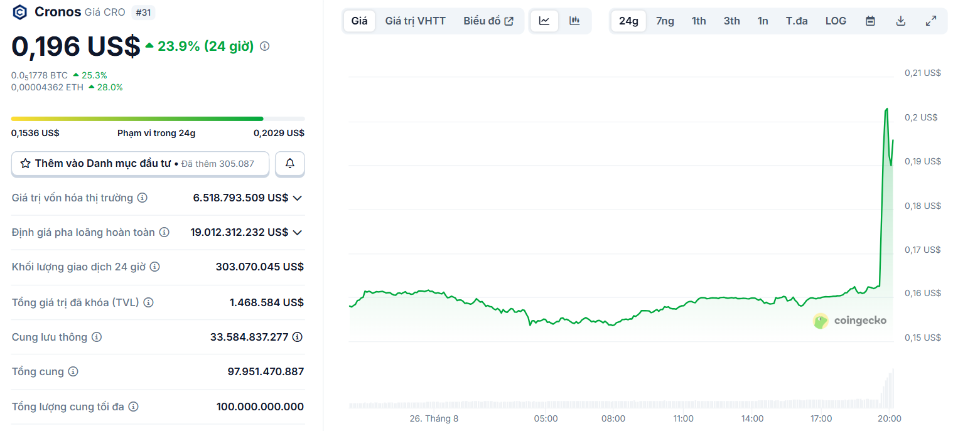Open the calendar date range picker
Viewport: 980px width, 431px height.
pos(870,21)
